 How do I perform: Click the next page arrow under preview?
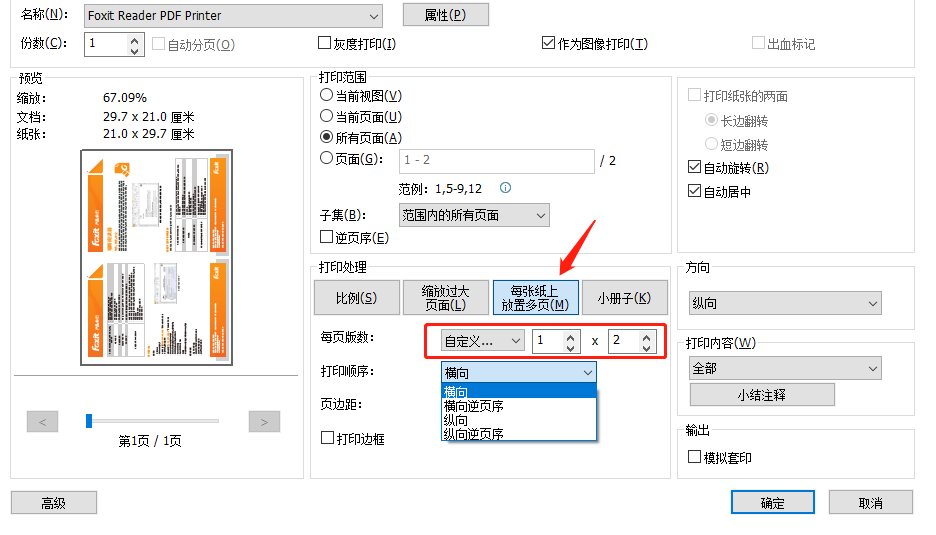263,422
